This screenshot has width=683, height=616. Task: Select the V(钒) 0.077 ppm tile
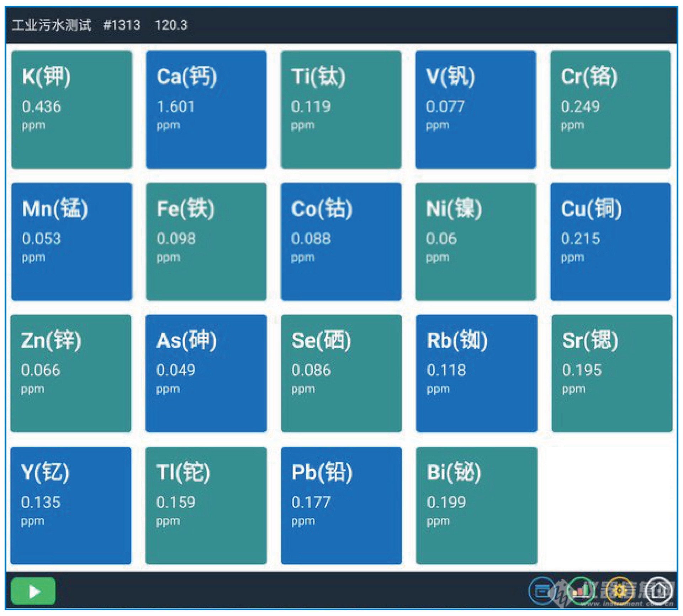[476, 109]
